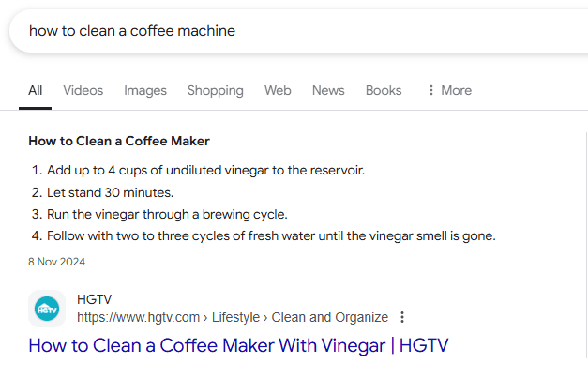Click the 8 Nov 2024 date text
The height and width of the screenshot is (379, 588).
56,262
